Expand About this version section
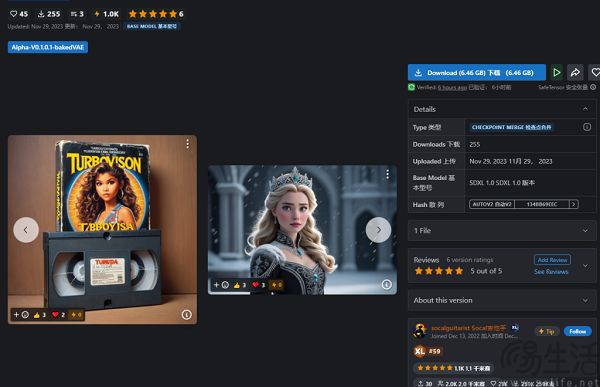 [585, 300]
